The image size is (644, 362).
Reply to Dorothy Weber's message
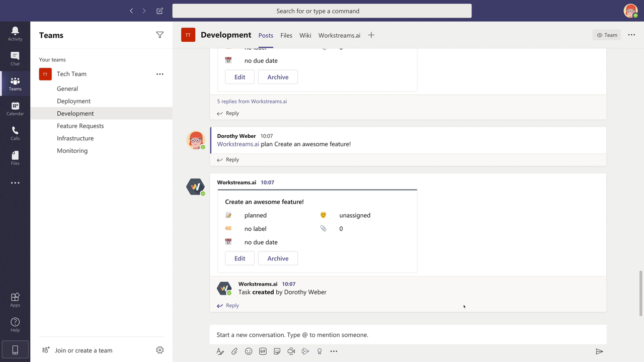[228, 159]
